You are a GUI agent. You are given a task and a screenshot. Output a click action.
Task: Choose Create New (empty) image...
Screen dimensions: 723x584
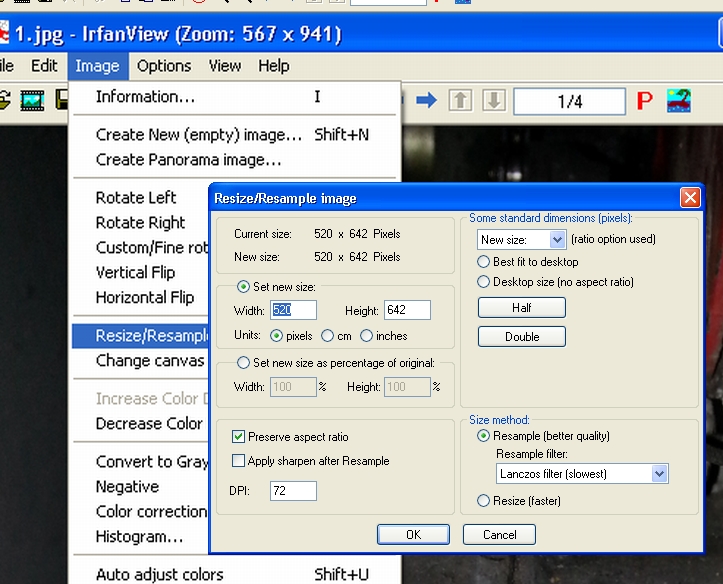[234, 135]
